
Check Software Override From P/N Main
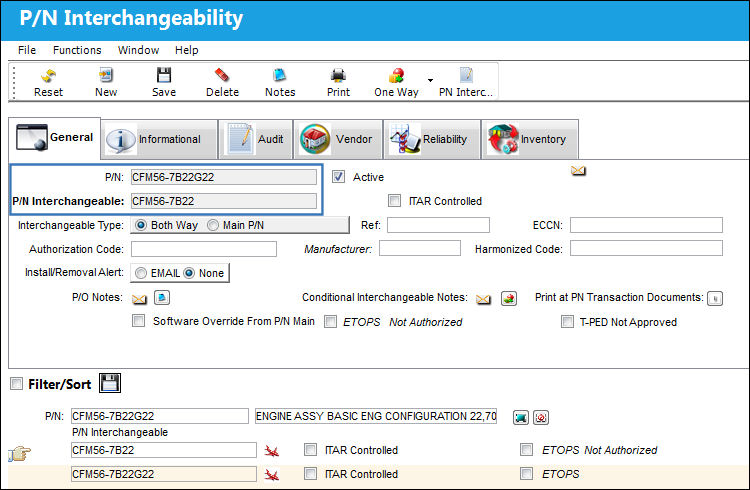[138, 321]
